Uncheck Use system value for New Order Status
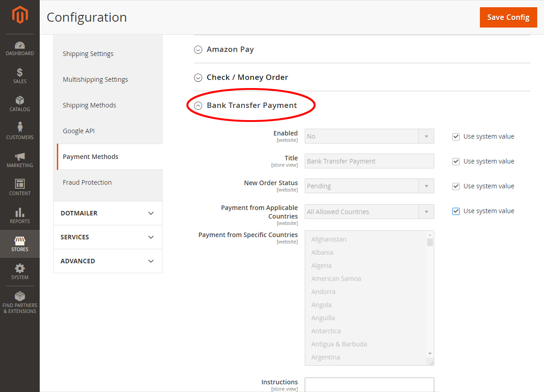 tap(456, 186)
